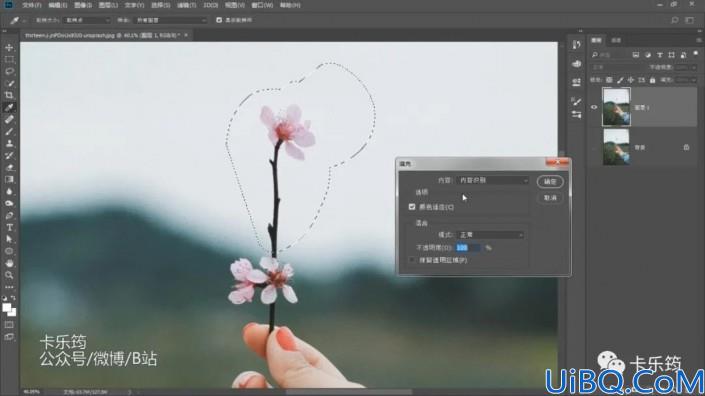Open the History panel icon
Viewport: 705px width, 396px height.
click(x=576, y=44)
